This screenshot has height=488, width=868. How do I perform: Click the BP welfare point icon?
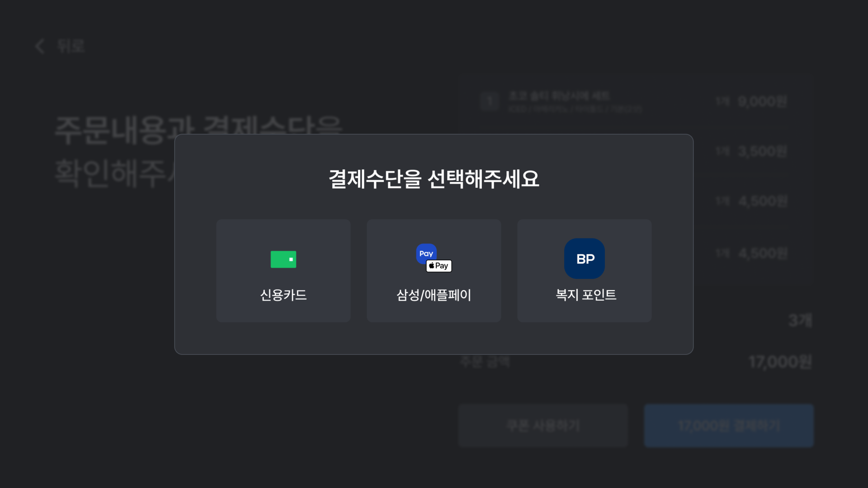point(585,258)
